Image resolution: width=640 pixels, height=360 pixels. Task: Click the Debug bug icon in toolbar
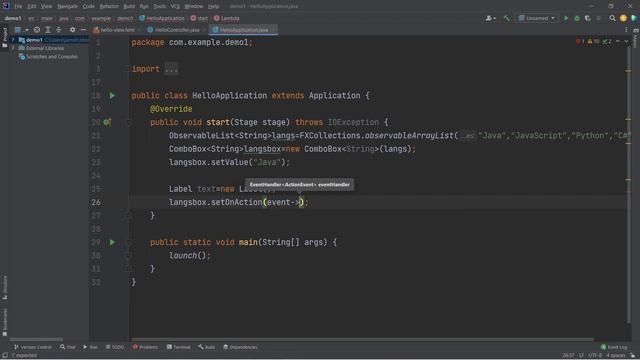click(577, 18)
